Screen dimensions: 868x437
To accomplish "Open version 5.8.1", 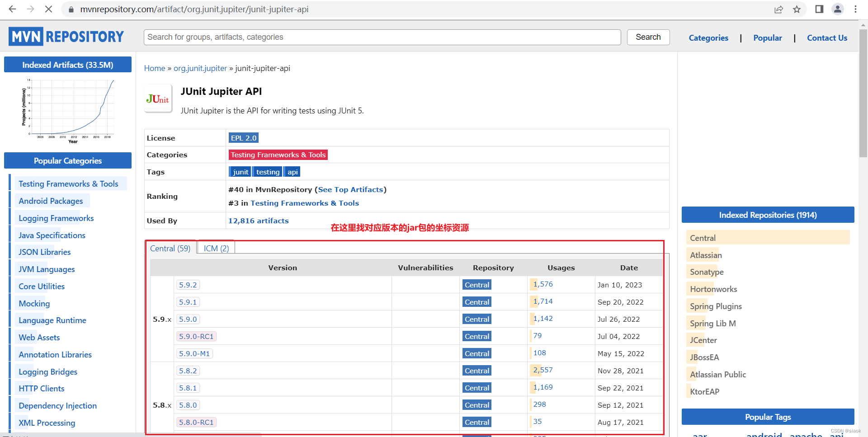I will pos(188,388).
